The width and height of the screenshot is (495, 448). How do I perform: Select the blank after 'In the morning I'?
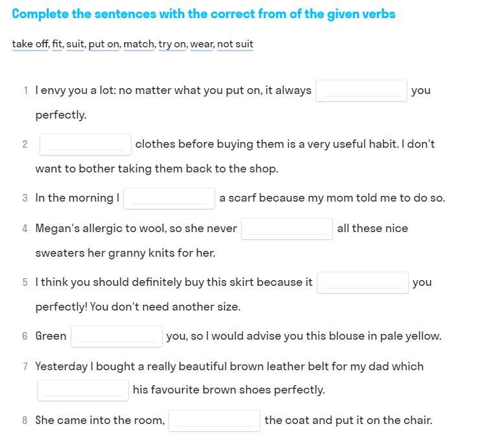click(169, 198)
